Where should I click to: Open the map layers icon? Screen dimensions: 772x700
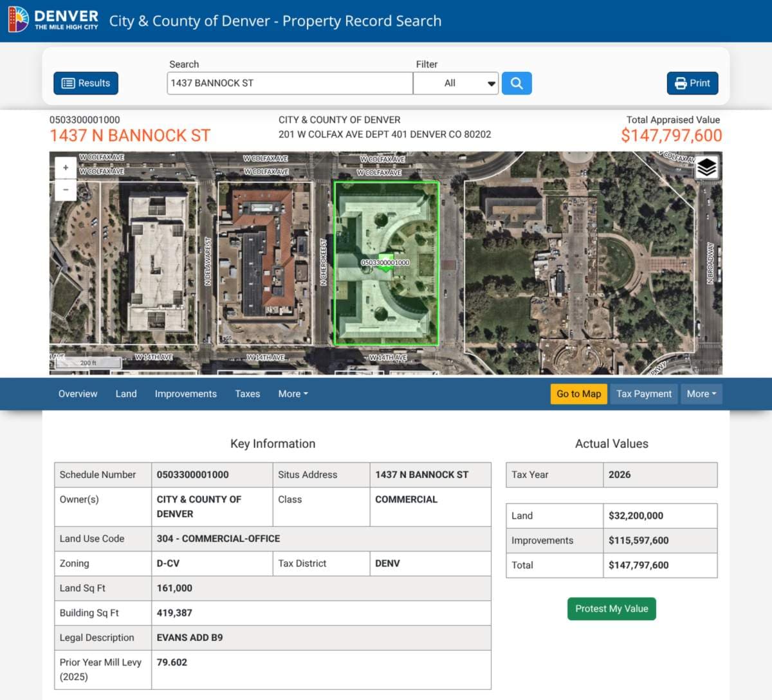click(706, 167)
